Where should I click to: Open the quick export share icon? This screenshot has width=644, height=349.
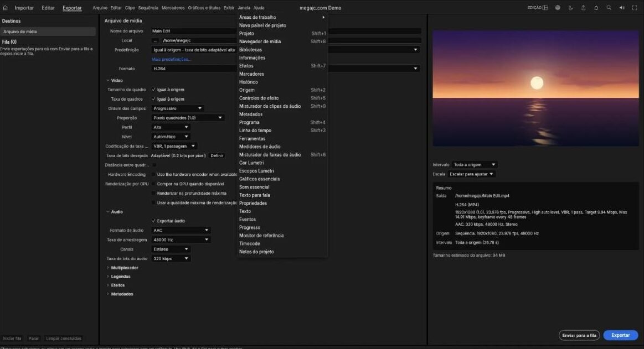click(x=583, y=8)
